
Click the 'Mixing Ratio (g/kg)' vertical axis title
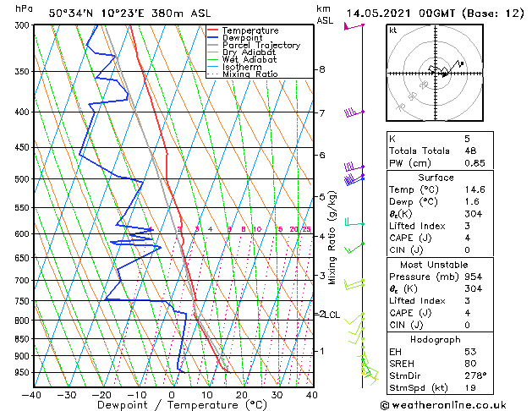coord(332,238)
